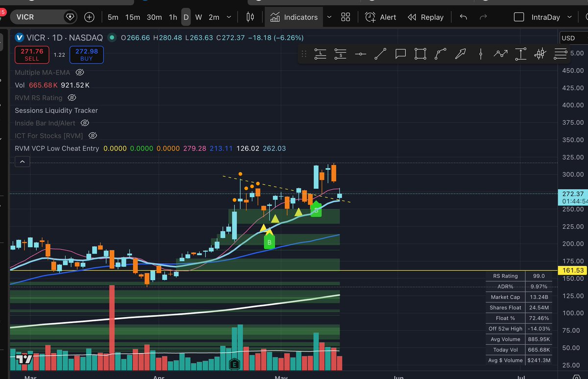Select the Vertical Line drawing tool
The height and width of the screenshot is (379, 588).
[x=481, y=54]
